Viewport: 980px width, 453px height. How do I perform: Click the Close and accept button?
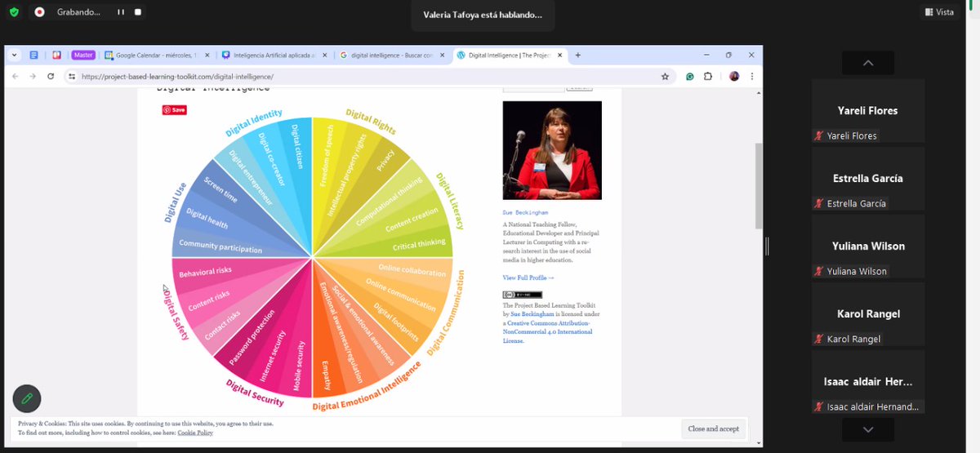point(713,429)
